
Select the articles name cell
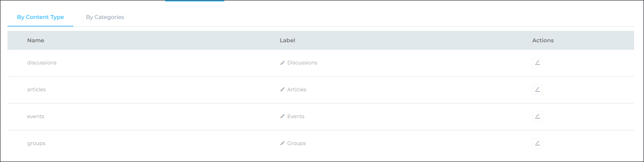coord(36,90)
